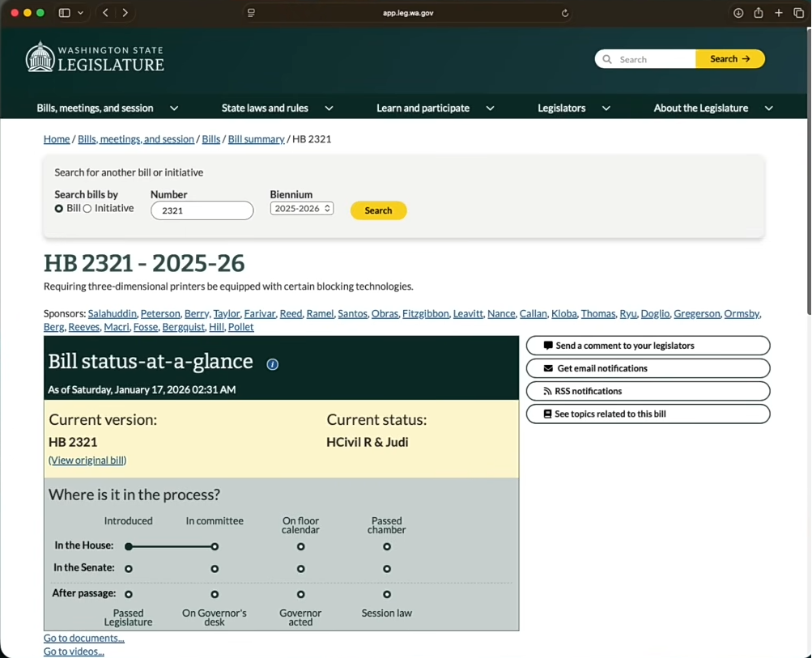Click the Home breadcrumb link
This screenshot has height=658, width=812.
pyautogui.click(x=57, y=138)
